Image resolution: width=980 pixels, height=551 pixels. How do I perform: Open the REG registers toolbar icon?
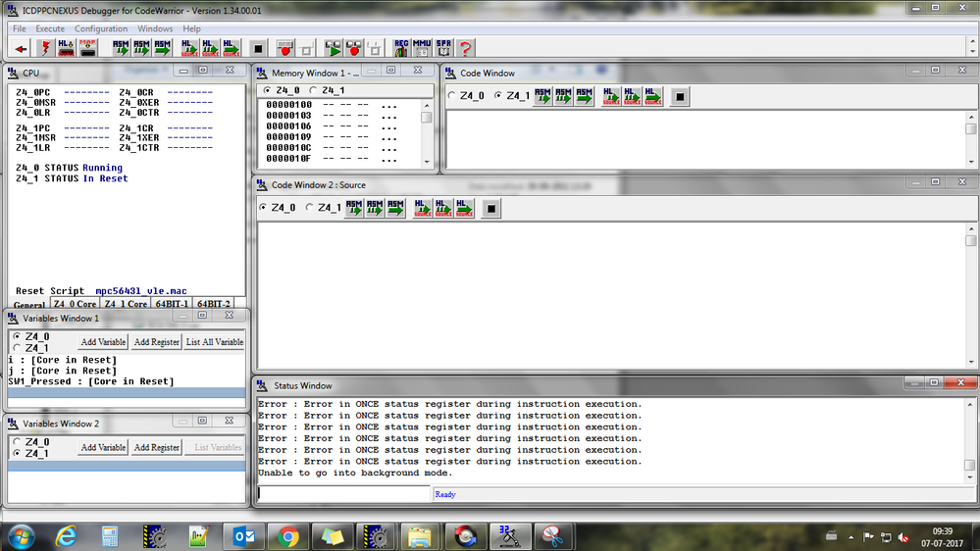coord(400,48)
